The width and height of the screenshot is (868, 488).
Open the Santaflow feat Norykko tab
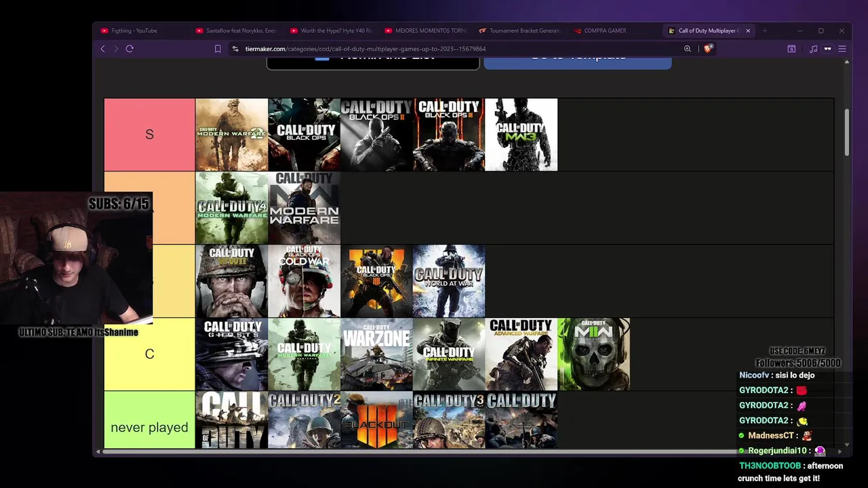pos(237,30)
